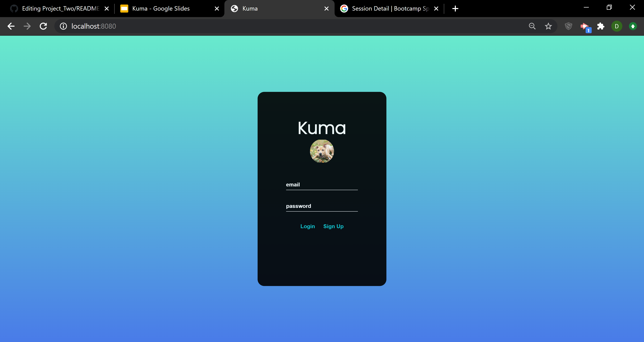644x342 pixels.
Task: Restore down the browser window
Action: [609, 8]
